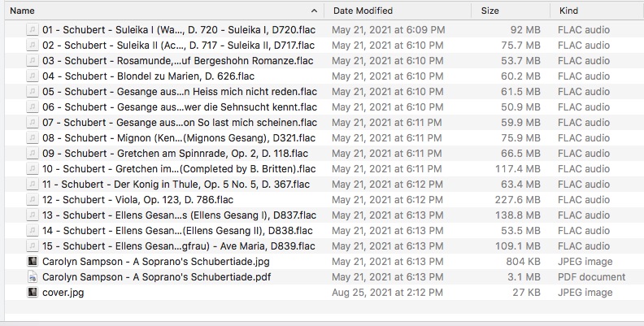The width and height of the screenshot is (644, 326).
Task: Select file 06 wer die Sehnsucht kennt.flac
Action: 324,107
